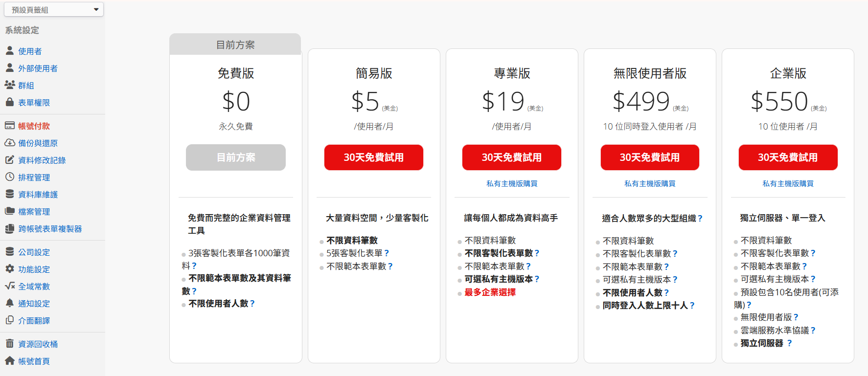Image resolution: width=868 pixels, height=376 pixels.
Task: Open 全域常數 from the sidebar
Action: [34, 287]
